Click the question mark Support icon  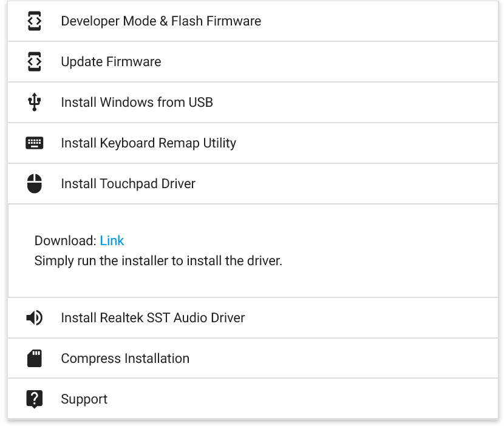click(35, 399)
